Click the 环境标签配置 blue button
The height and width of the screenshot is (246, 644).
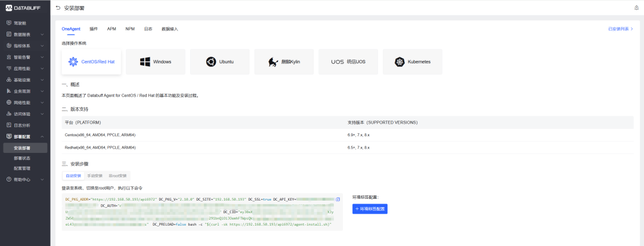click(x=370, y=209)
